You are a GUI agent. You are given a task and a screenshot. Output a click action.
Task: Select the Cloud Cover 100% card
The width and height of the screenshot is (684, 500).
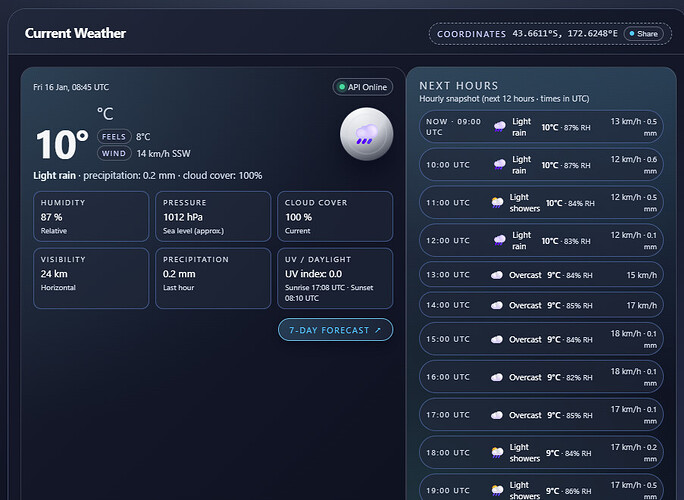click(334, 216)
